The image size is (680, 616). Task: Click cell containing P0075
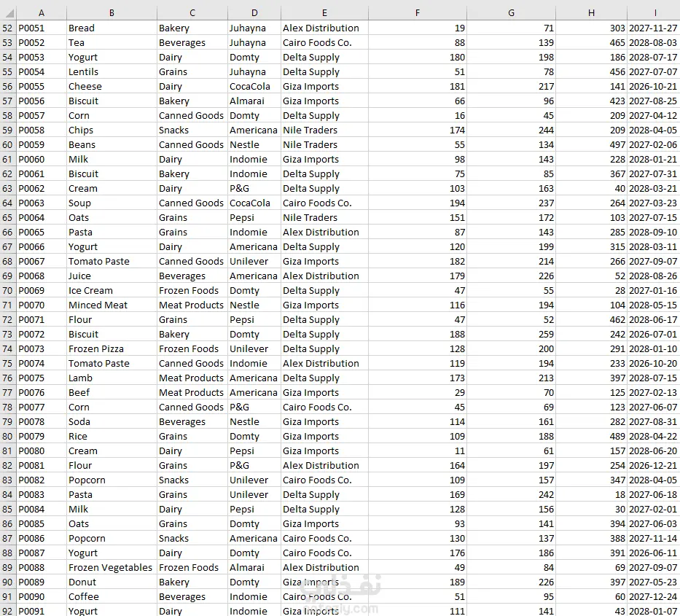42,378
